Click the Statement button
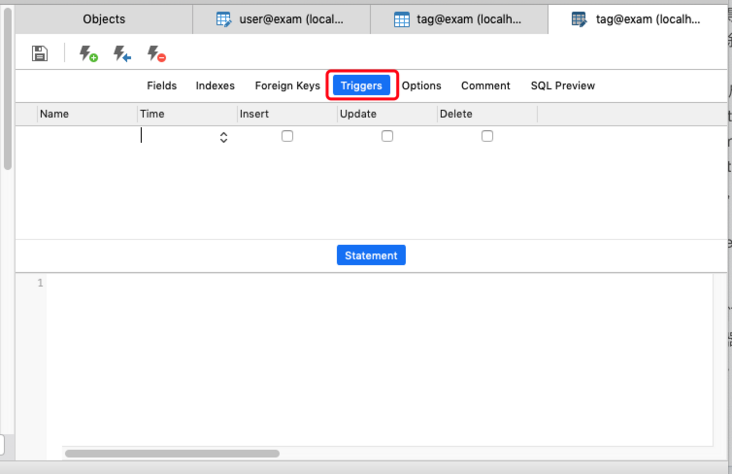This screenshot has height=474, width=732. (371, 255)
